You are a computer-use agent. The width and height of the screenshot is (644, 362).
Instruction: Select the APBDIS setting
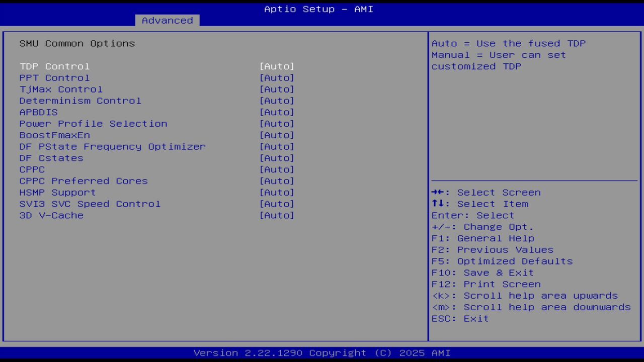pos(39,112)
